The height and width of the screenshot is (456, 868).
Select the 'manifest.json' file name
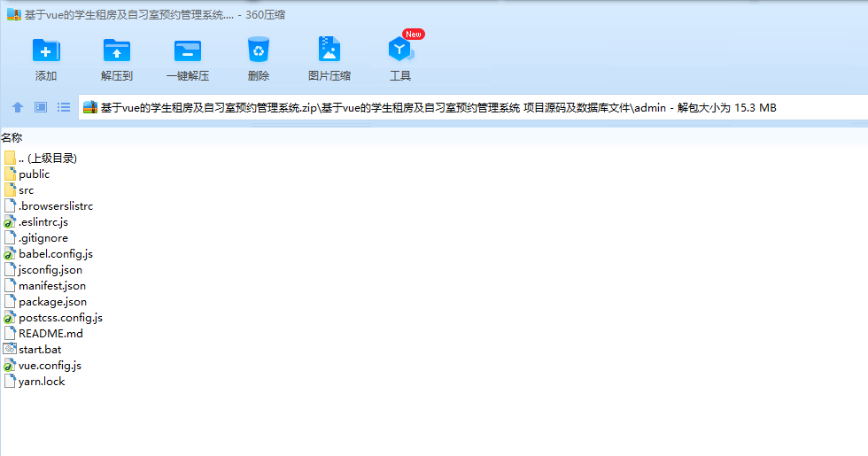tap(52, 285)
